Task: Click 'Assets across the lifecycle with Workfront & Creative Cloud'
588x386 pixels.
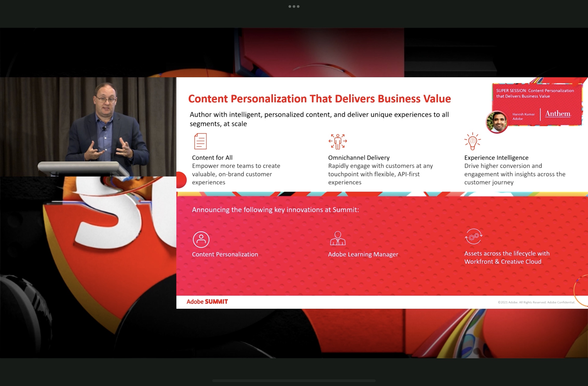Action: 507,257
